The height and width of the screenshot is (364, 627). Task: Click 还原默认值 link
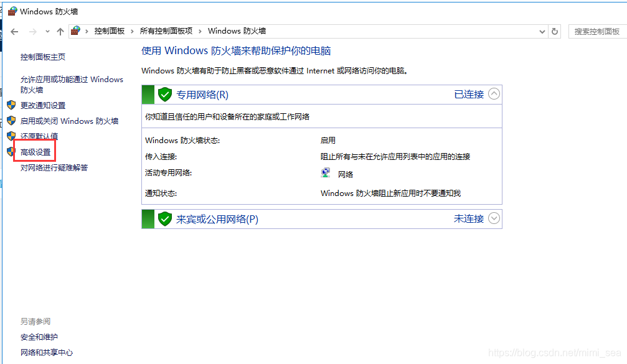click(x=39, y=136)
